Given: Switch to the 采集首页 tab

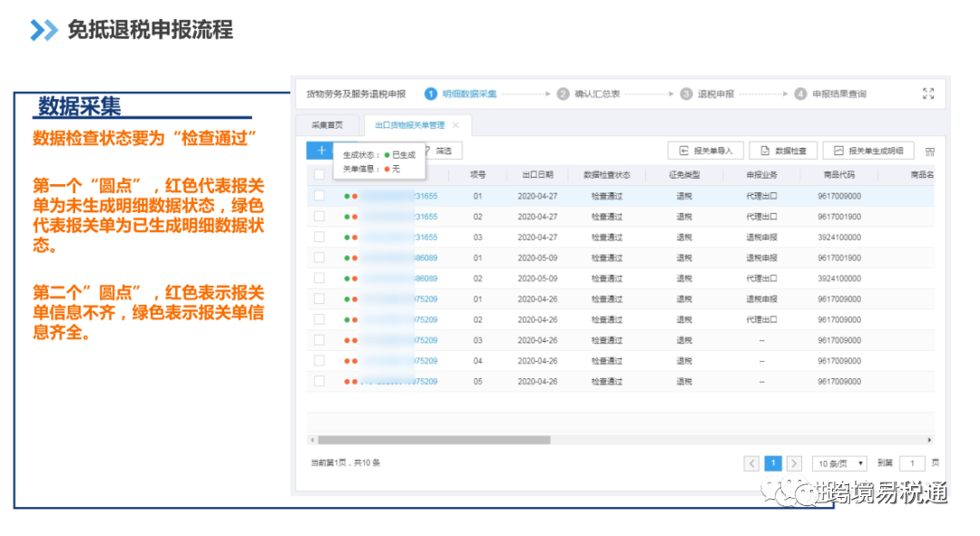Looking at the screenshot, I should click(327, 123).
